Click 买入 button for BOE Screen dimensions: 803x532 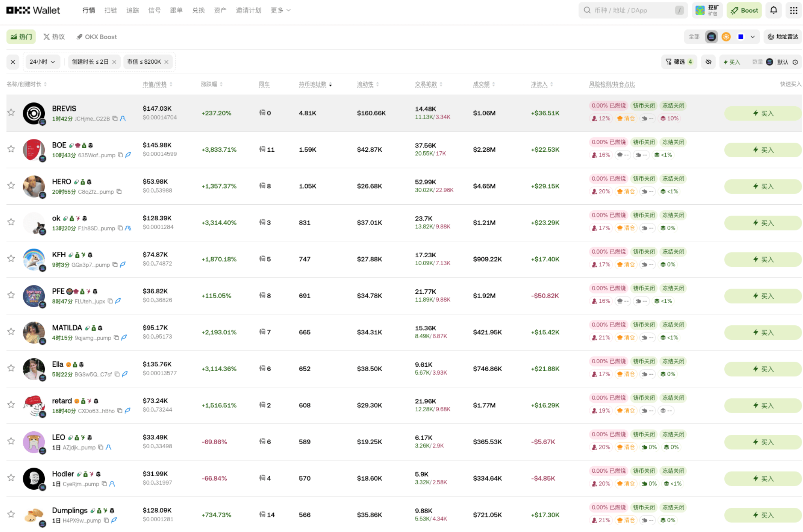tap(762, 150)
